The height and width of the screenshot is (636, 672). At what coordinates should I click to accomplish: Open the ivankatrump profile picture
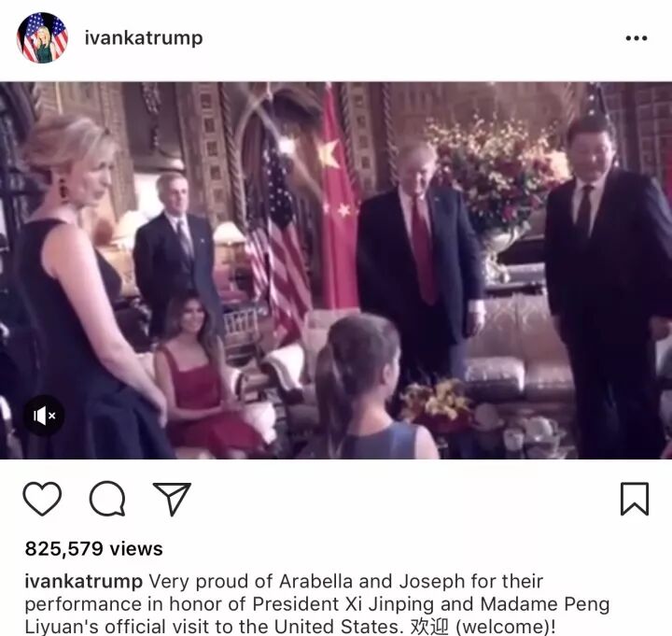pos(42,37)
